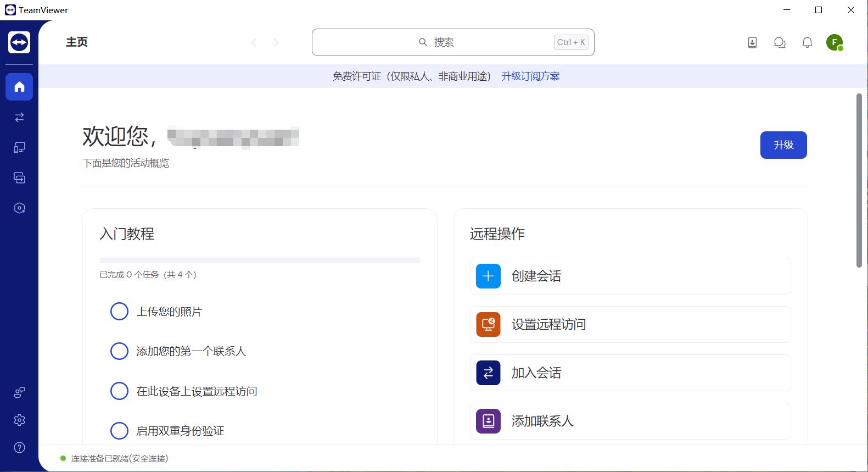The height and width of the screenshot is (472, 868).
Task: Open the contacts address book header icon
Action: pos(752,42)
